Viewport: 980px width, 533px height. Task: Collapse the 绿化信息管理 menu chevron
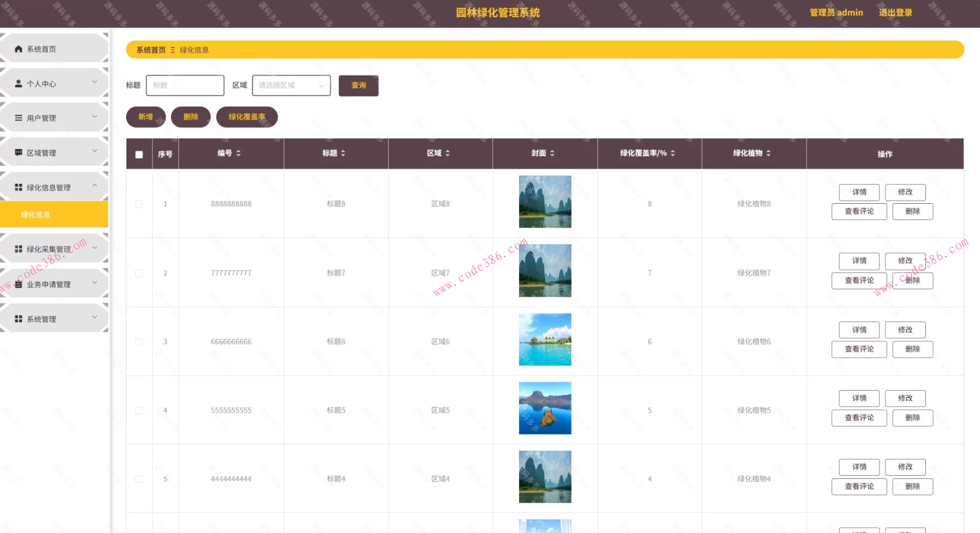[x=94, y=186]
